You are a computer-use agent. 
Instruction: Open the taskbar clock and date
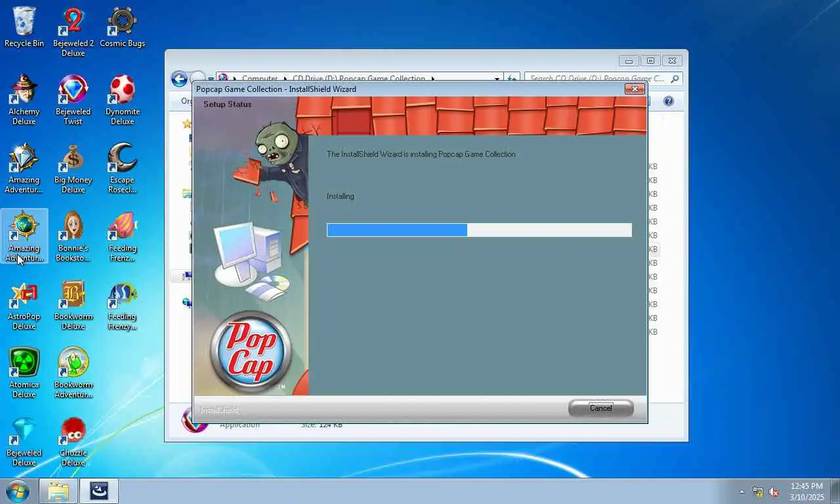point(807,492)
